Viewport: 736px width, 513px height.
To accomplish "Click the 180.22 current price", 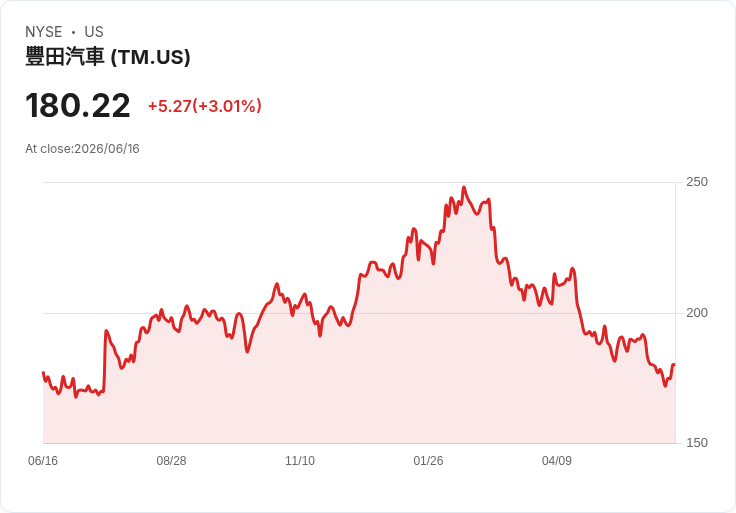I will [77, 105].
